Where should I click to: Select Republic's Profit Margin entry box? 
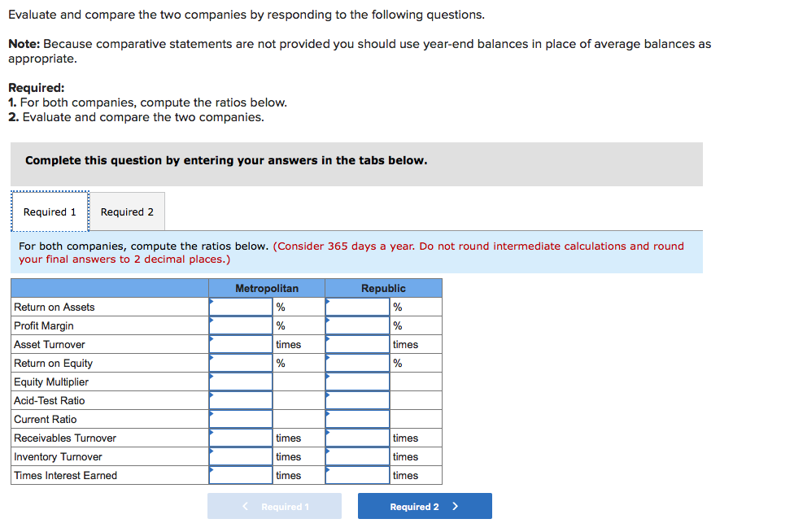tap(357, 325)
